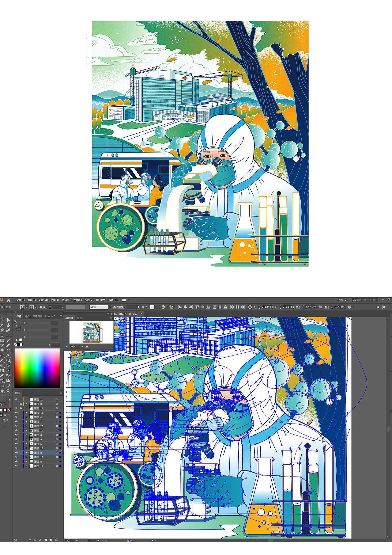Image resolution: width=392 pixels, height=555 pixels.
Task: Select the Gradient tool
Action: (2, 371)
